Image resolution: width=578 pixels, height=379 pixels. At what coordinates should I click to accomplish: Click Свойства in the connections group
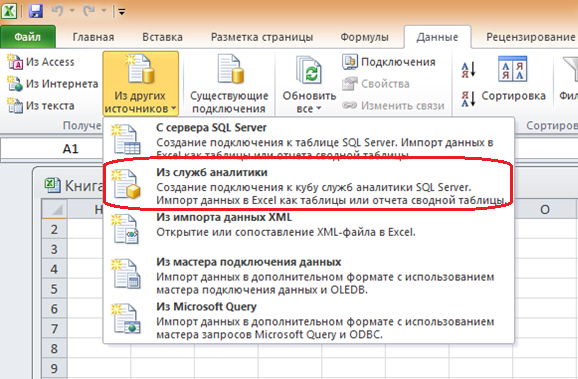pyautogui.click(x=376, y=84)
